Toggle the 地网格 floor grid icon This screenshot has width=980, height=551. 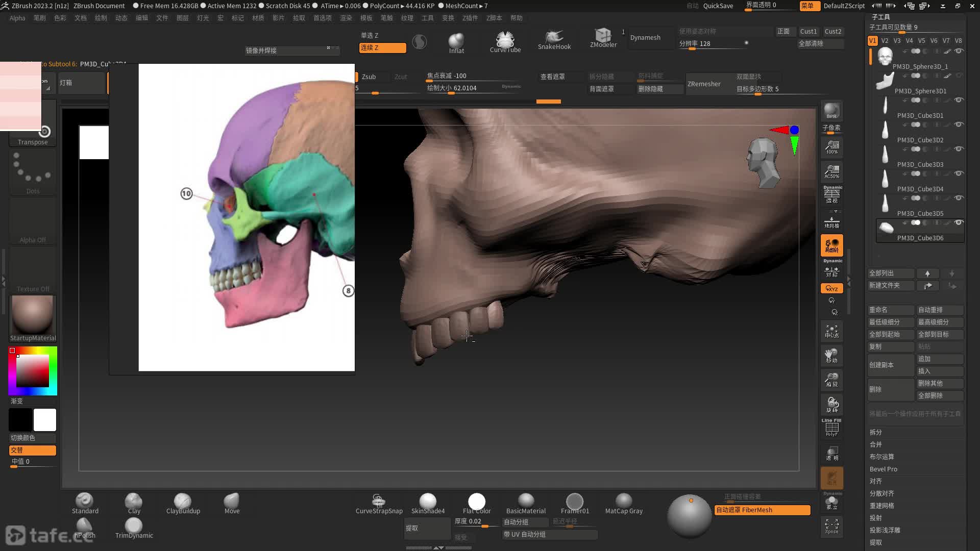[831, 222]
